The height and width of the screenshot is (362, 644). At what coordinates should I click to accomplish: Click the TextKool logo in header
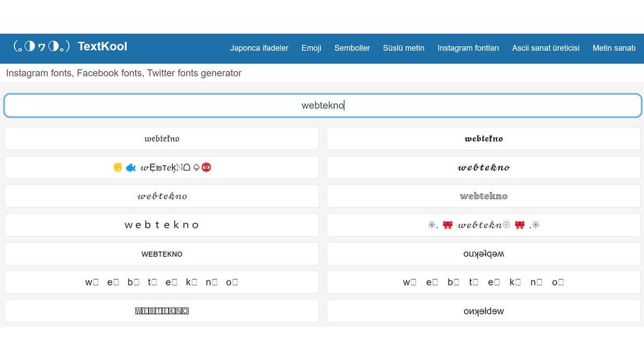tap(70, 47)
